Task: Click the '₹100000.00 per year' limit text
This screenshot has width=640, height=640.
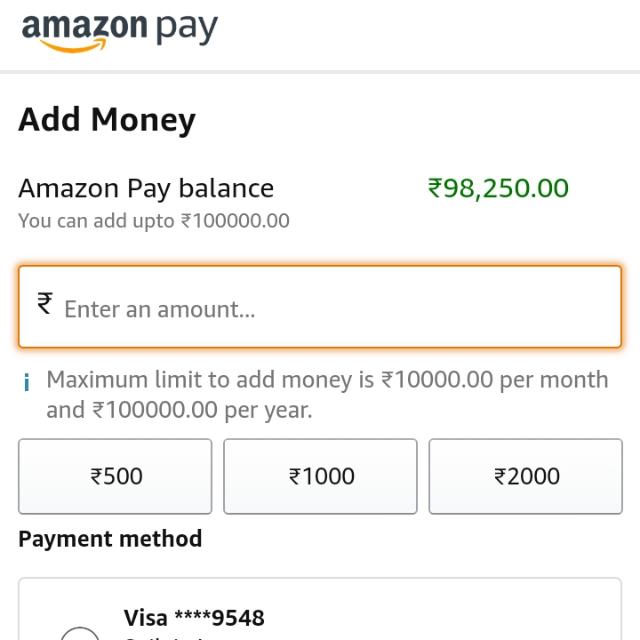Action: tap(202, 410)
